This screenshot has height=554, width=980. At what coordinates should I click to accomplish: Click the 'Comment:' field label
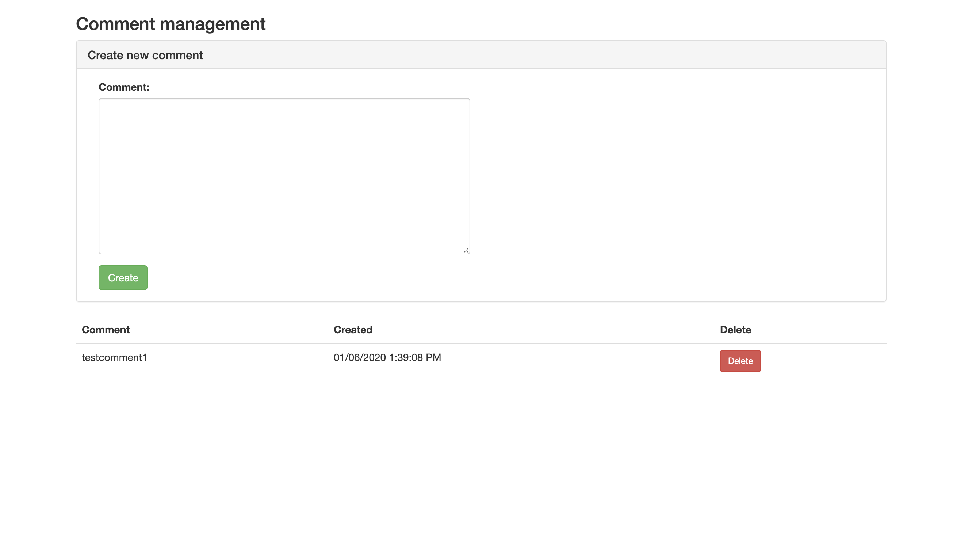(x=124, y=87)
